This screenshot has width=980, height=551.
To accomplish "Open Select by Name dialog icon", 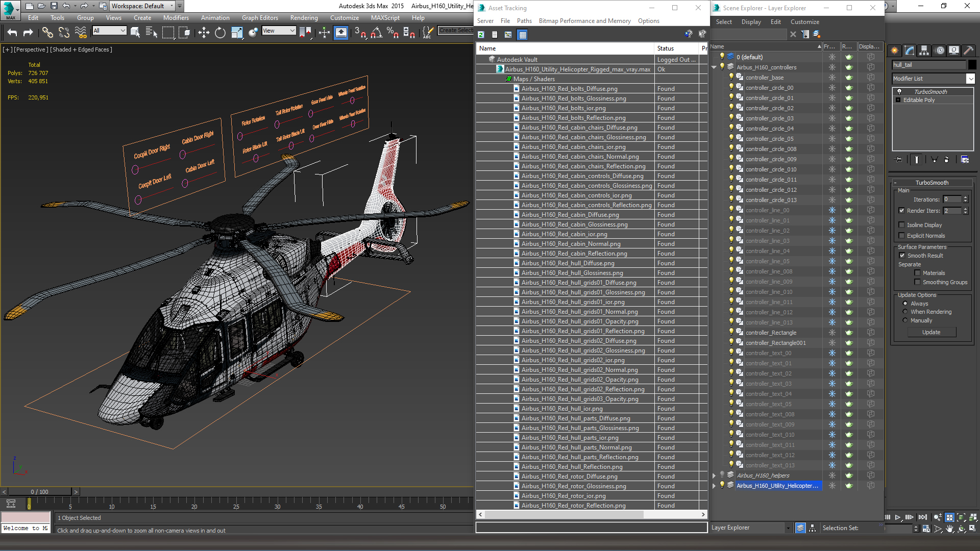I will click(152, 33).
